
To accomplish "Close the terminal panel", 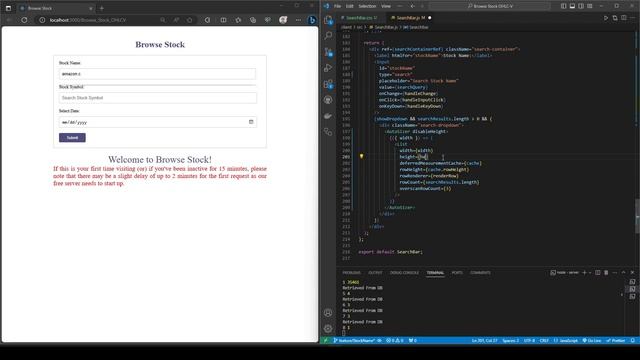I will click(632, 273).
